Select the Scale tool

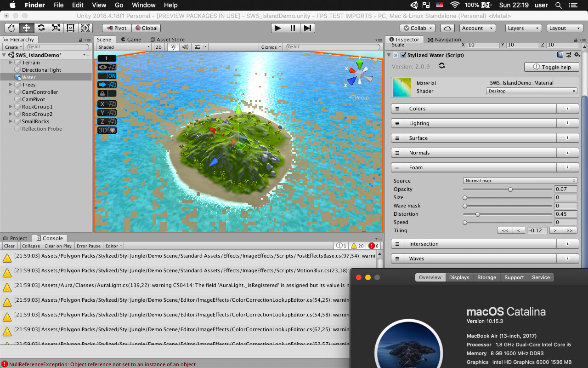[x=56, y=28]
